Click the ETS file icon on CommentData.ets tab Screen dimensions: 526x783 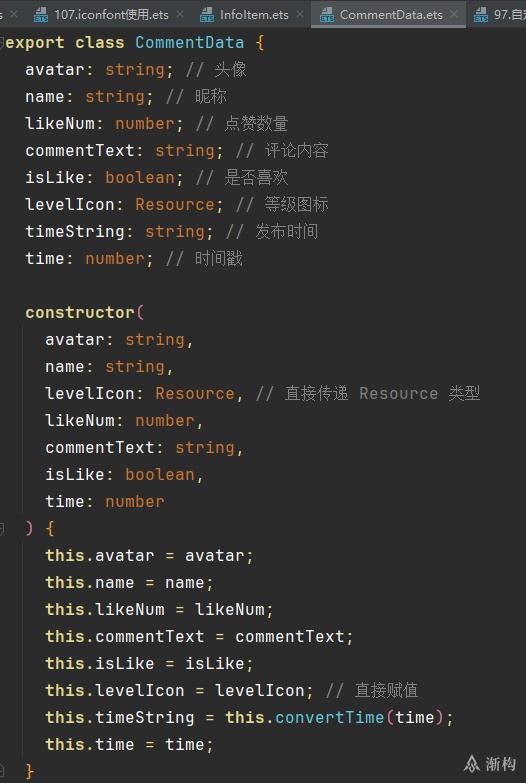click(x=327, y=15)
